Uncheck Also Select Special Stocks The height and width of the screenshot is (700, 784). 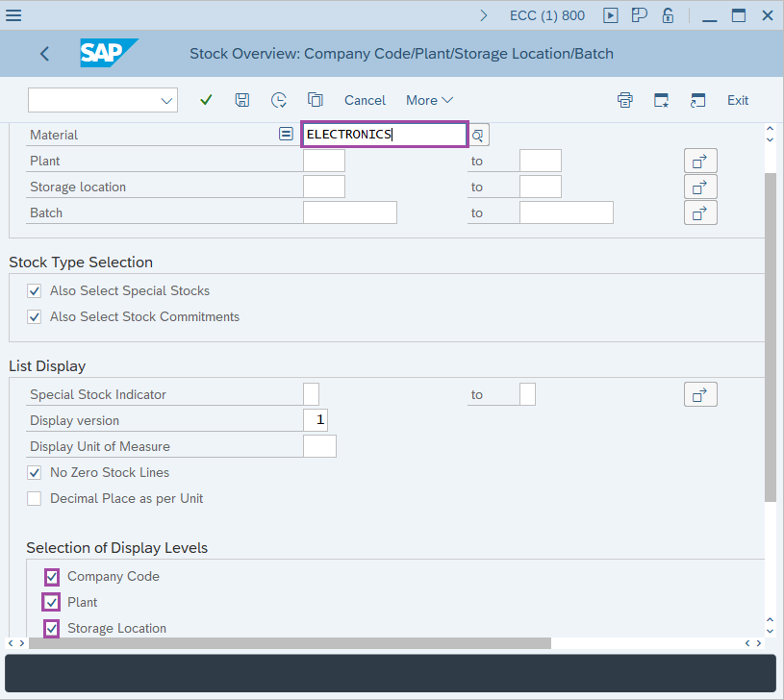35,290
